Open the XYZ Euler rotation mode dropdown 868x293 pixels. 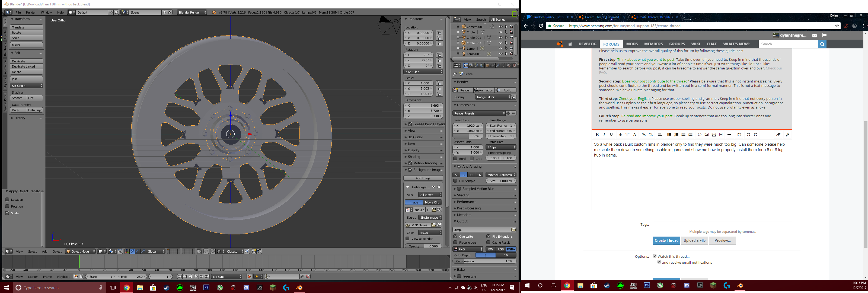click(423, 72)
